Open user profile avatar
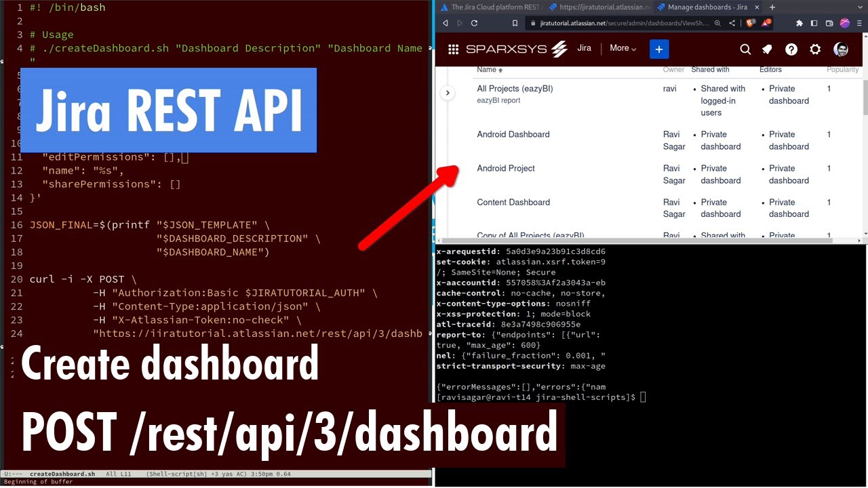This screenshot has height=488, width=868. tap(841, 49)
